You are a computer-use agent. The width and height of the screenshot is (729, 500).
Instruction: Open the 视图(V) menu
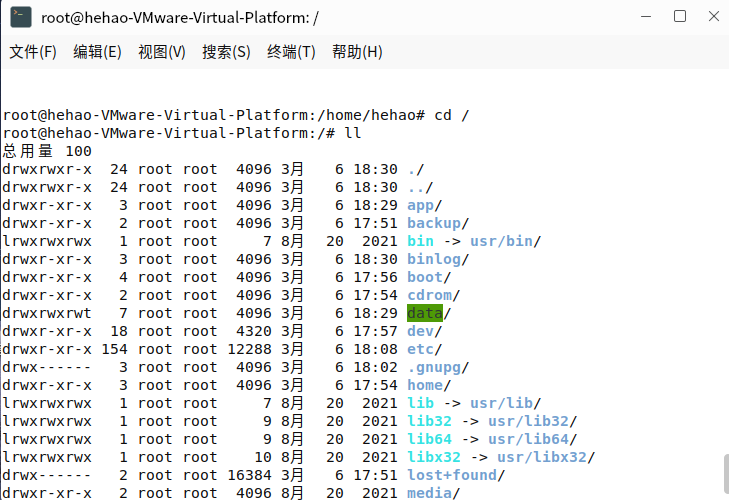(161, 52)
